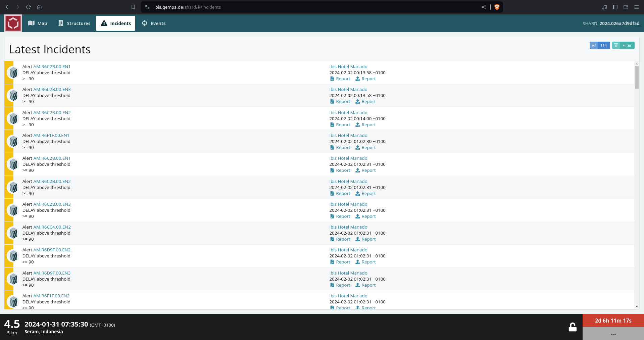The image size is (644, 340).
Task: Click the site info icon in the address bar
Action: pyautogui.click(x=147, y=7)
